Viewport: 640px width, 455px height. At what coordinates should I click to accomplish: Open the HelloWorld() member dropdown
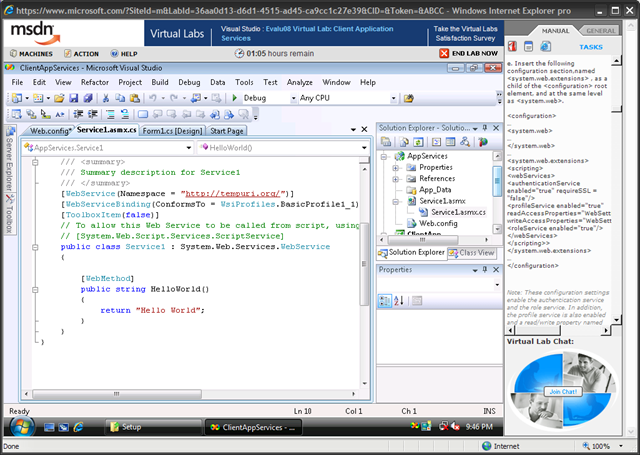(364, 148)
